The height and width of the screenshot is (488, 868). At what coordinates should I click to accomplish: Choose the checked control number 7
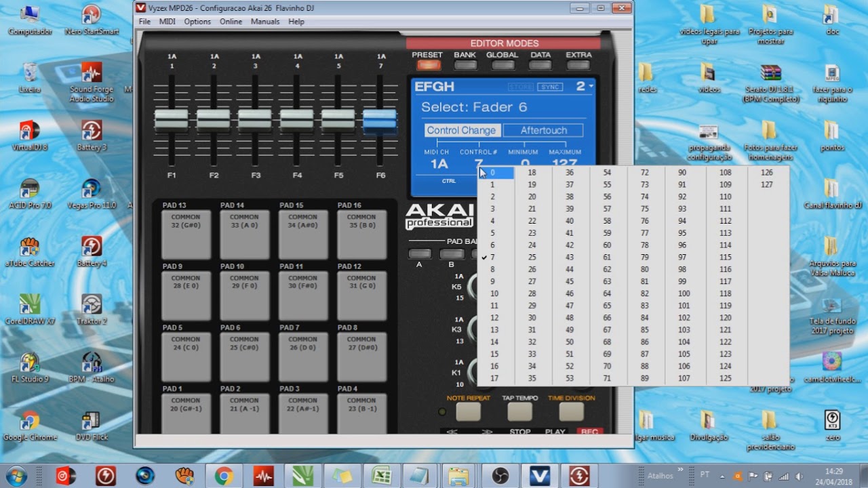(x=496, y=258)
